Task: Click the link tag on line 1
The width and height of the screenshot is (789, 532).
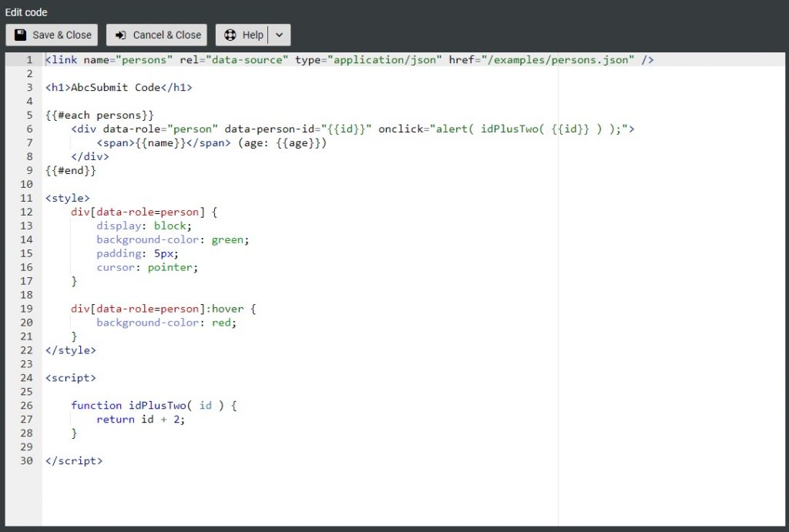Action: [62, 59]
